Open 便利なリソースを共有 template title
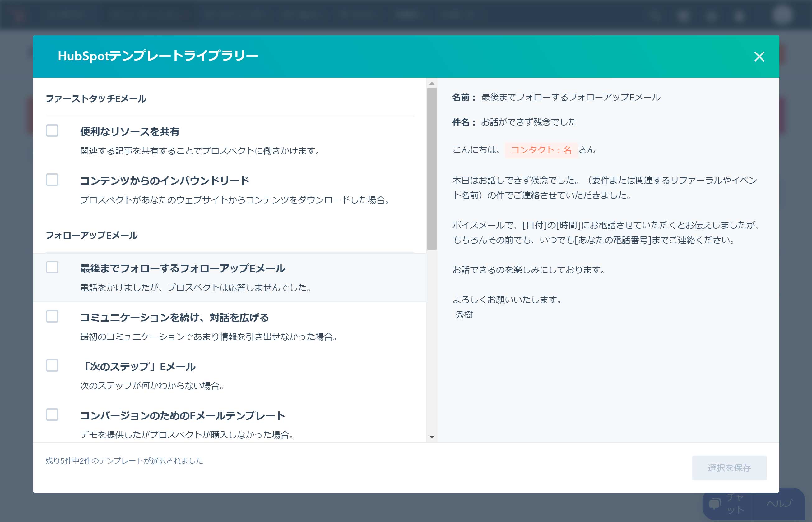The width and height of the screenshot is (812, 522). [130, 131]
